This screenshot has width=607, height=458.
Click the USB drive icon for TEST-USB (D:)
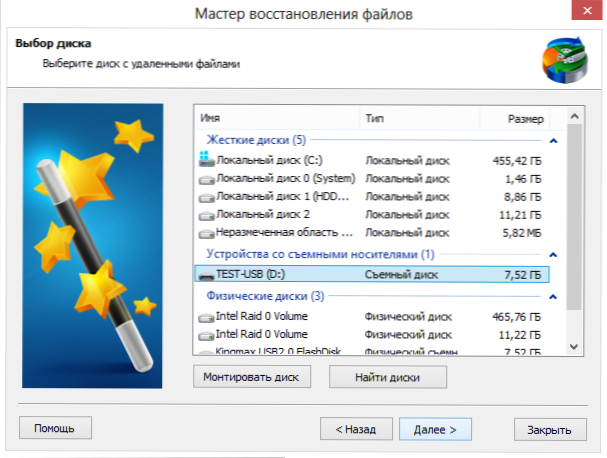click(206, 276)
